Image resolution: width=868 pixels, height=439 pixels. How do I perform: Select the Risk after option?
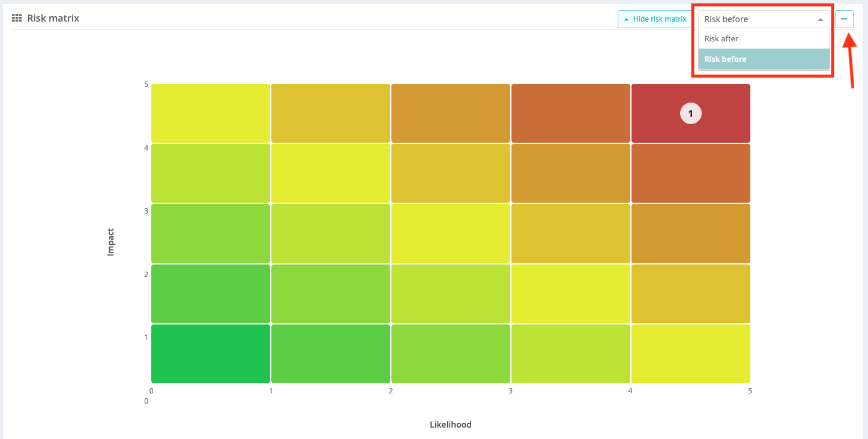[x=764, y=38]
